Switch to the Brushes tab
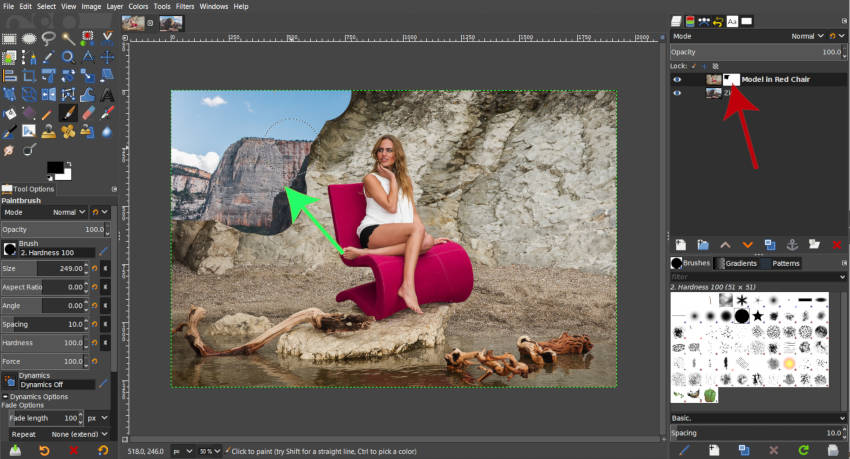850x459 pixels. [x=691, y=263]
